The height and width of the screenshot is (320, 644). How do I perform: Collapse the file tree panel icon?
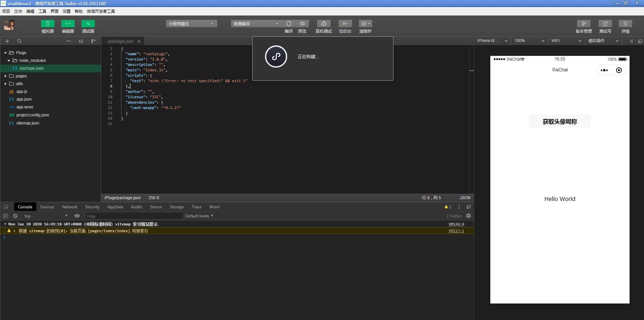(x=93, y=41)
